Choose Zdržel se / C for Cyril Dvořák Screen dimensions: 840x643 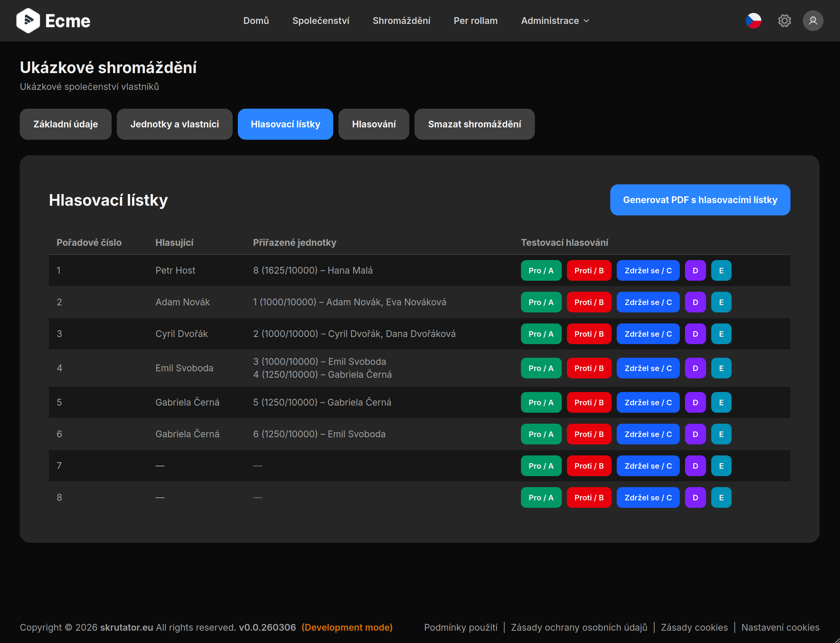point(648,334)
